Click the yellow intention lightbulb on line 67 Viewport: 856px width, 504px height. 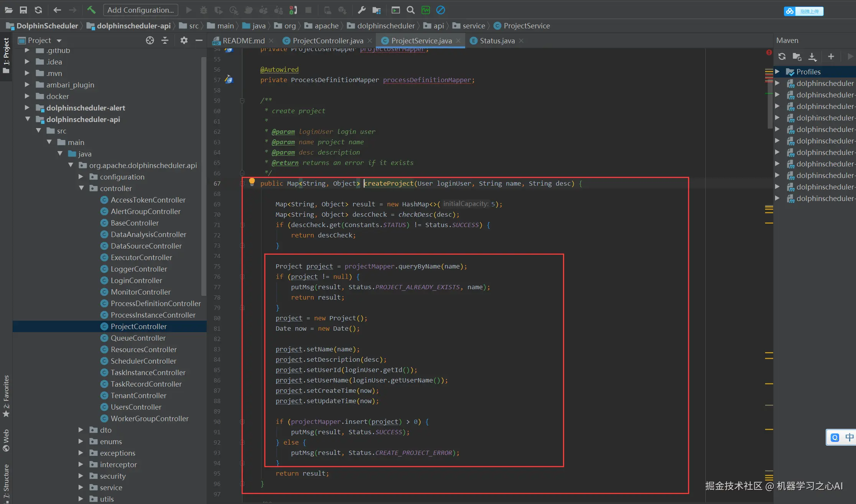tap(252, 182)
